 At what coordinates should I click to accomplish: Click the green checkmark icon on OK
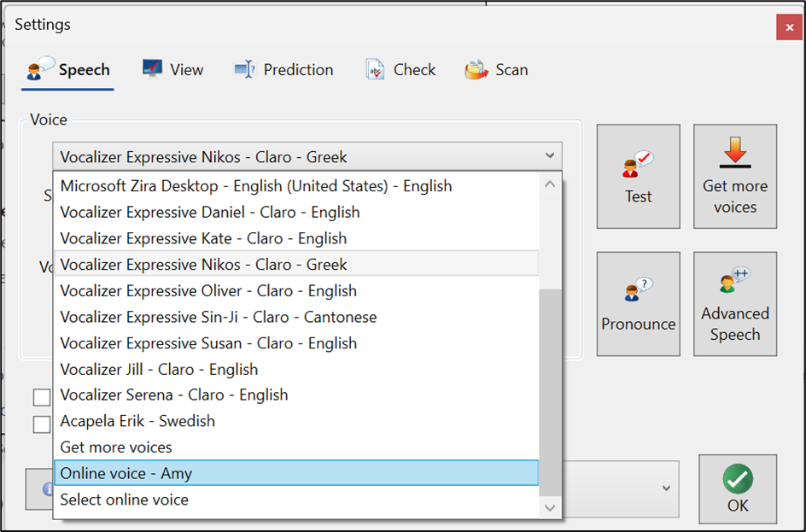[738, 478]
